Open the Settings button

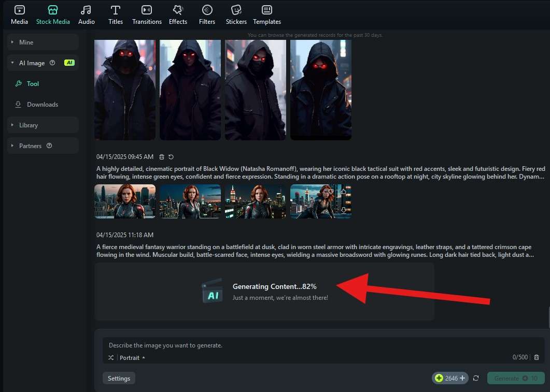pos(119,379)
